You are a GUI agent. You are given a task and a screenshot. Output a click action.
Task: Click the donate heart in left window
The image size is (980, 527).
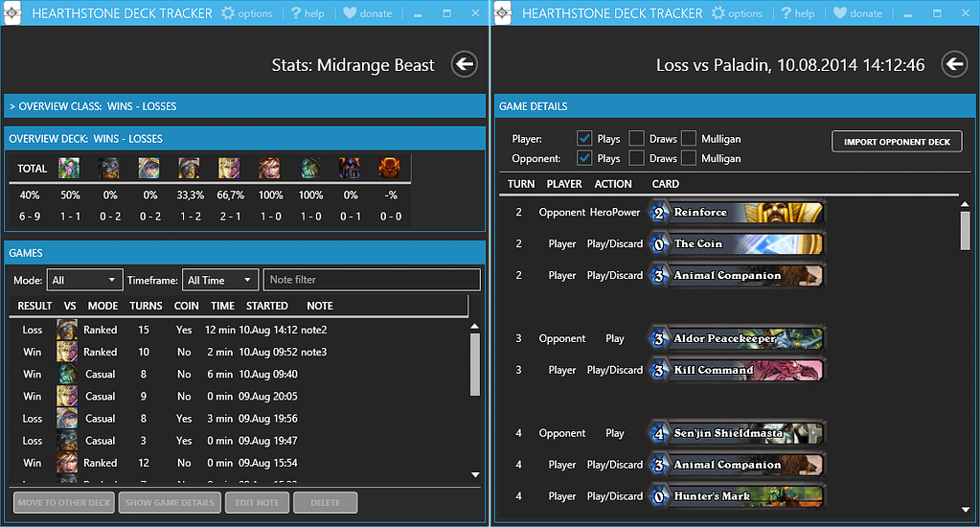pos(350,13)
